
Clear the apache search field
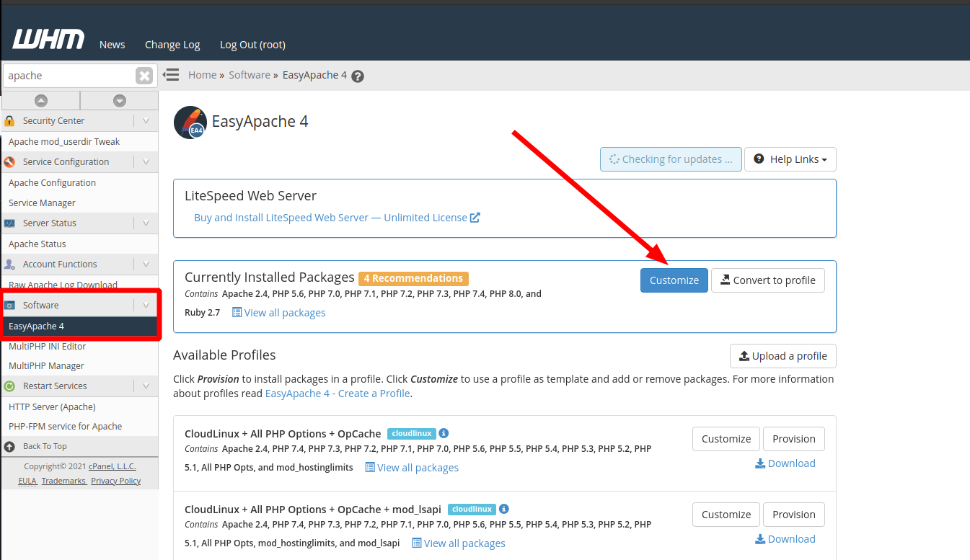pyautogui.click(x=144, y=76)
